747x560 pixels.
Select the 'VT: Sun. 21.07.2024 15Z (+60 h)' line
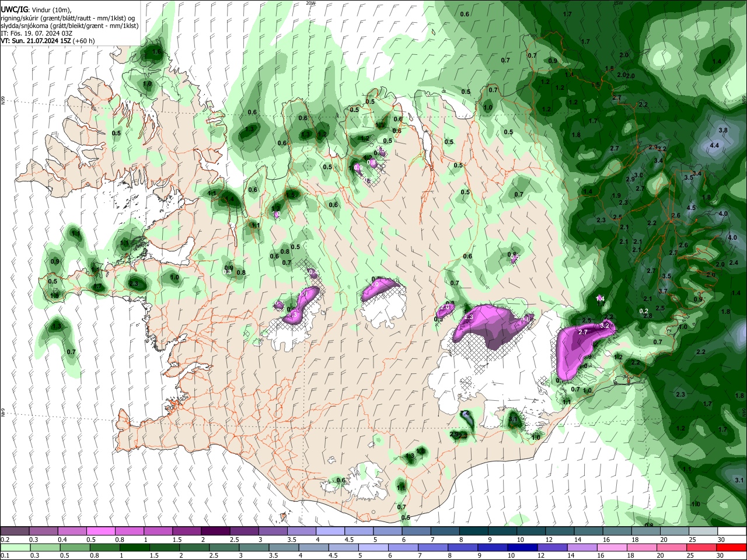point(47,41)
